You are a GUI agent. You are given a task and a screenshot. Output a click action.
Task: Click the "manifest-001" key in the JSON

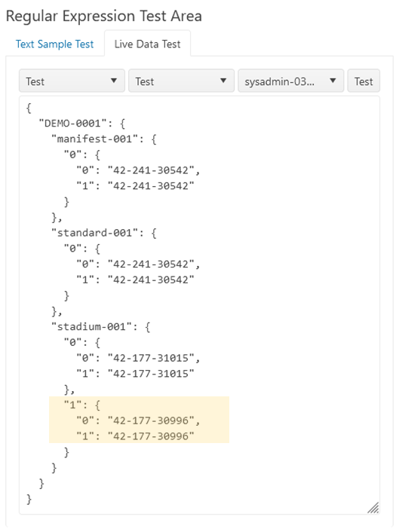[94, 139]
